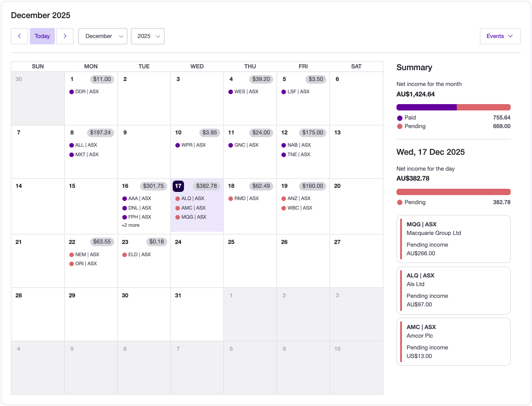Click the Today button

[42, 36]
